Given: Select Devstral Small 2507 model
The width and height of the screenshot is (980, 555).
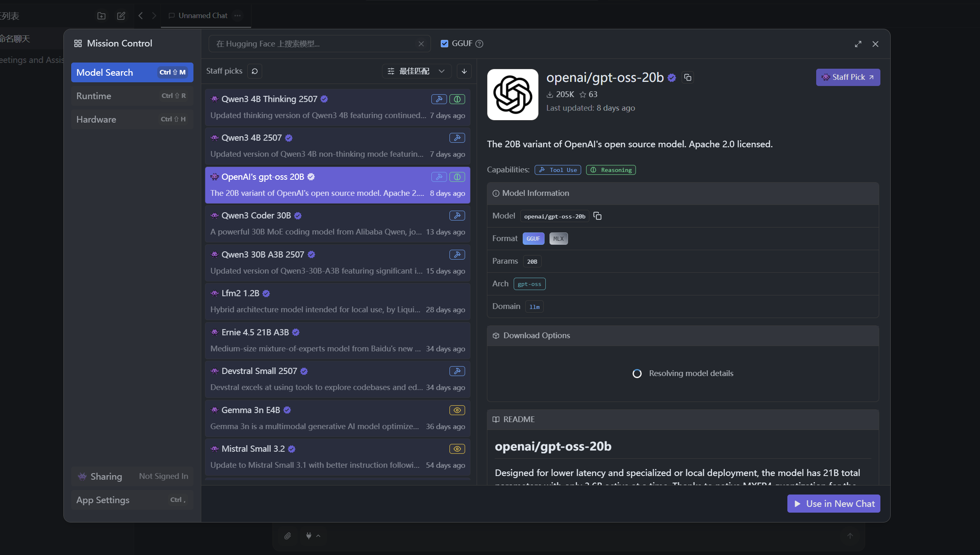Looking at the screenshot, I should coord(338,379).
